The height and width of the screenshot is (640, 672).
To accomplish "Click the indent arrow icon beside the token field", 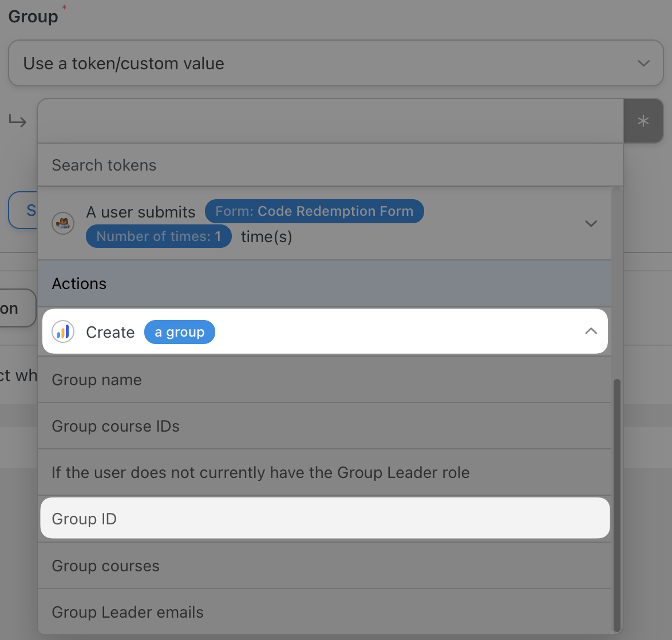I will (18, 121).
